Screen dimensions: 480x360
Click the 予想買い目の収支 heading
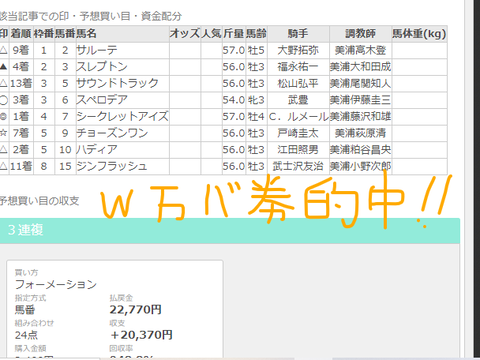click(x=39, y=201)
